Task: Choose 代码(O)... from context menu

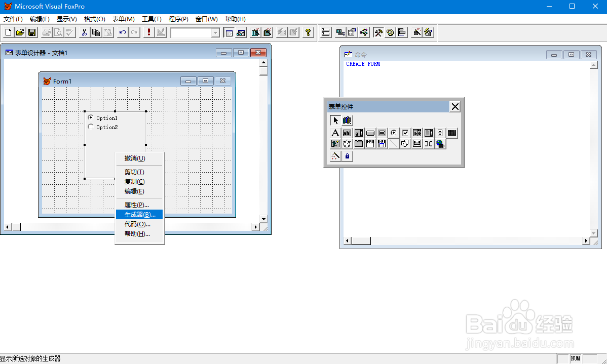Action: click(x=139, y=224)
